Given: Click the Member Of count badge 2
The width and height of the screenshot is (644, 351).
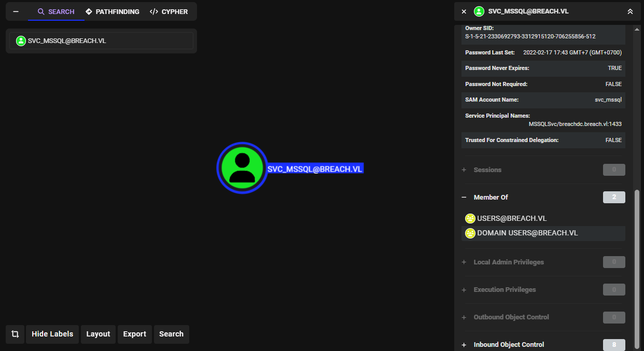Looking at the screenshot, I should point(614,197).
